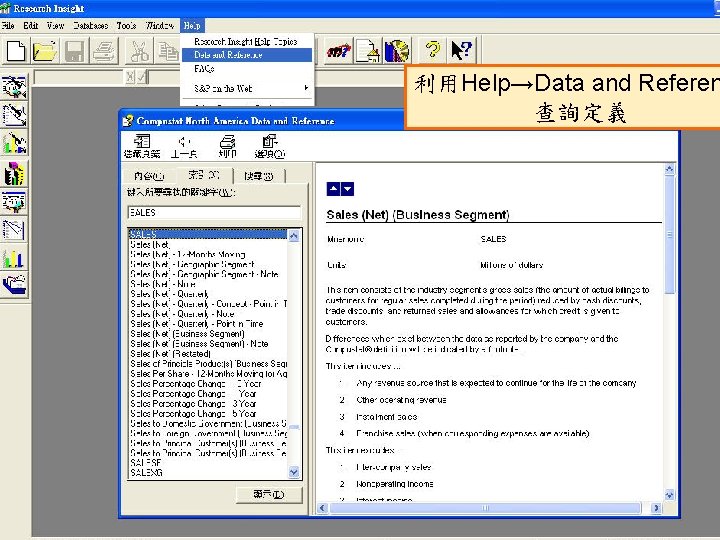Click the sixth left sidebar line-chart icon

14,230
